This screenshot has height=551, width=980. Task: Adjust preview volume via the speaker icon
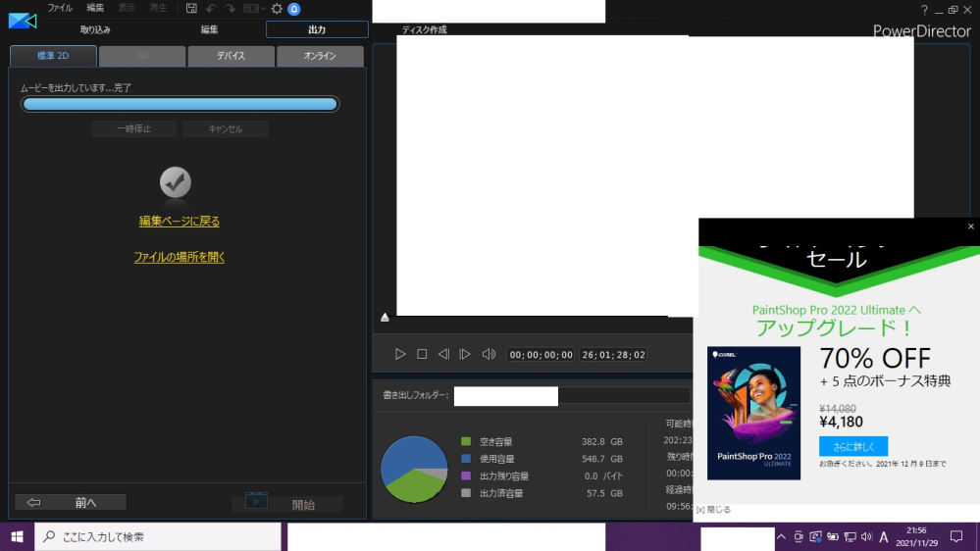coord(489,354)
